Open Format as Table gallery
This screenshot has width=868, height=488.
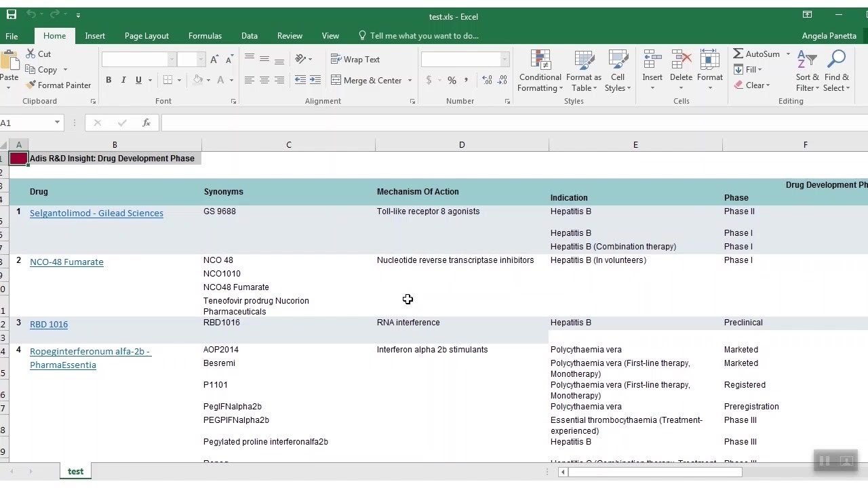[584, 70]
